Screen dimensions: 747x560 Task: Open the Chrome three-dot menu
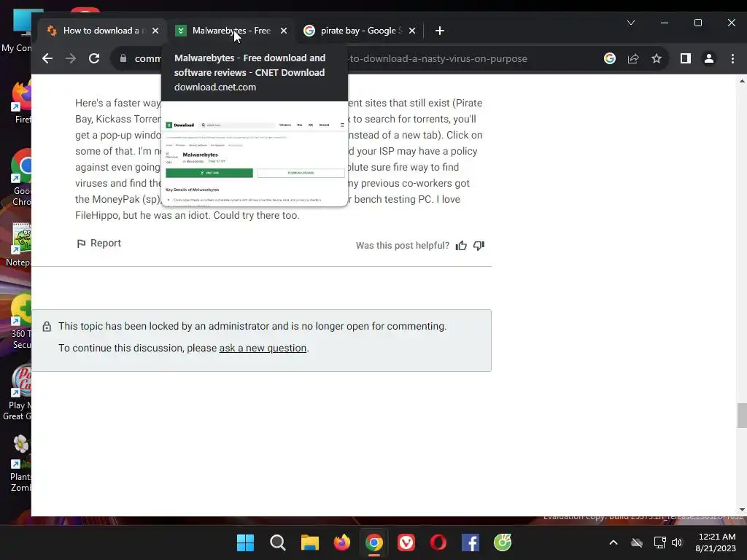(x=732, y=58)
